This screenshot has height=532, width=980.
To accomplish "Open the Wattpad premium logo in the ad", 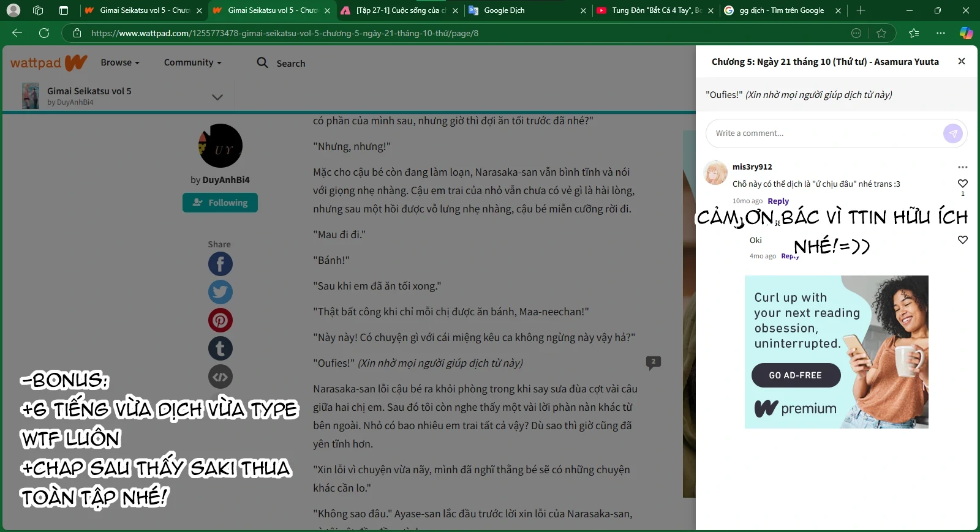I will pyautogui.click(x=795, y=408).
